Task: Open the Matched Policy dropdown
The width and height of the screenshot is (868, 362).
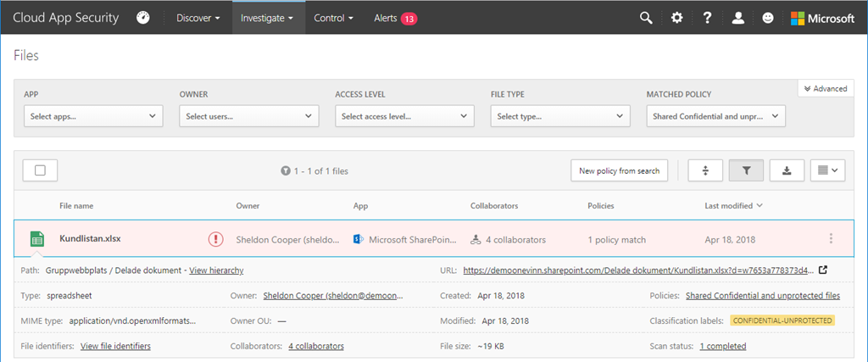Action: click(715, 116)
